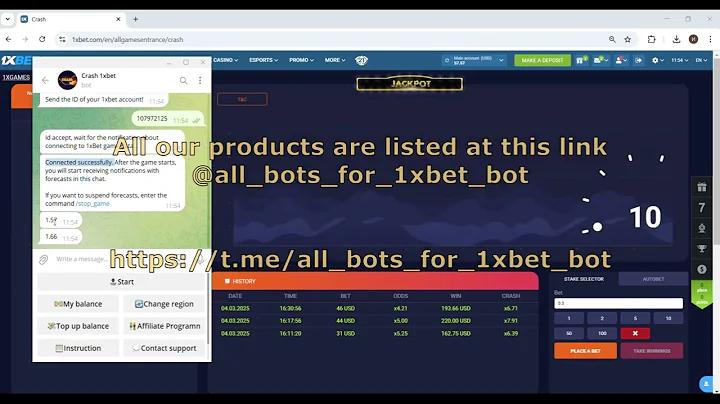Search within the Crash 1xbet chat
Image resolution: width=720 pixels, height=404 pixels.
[183, 80]
